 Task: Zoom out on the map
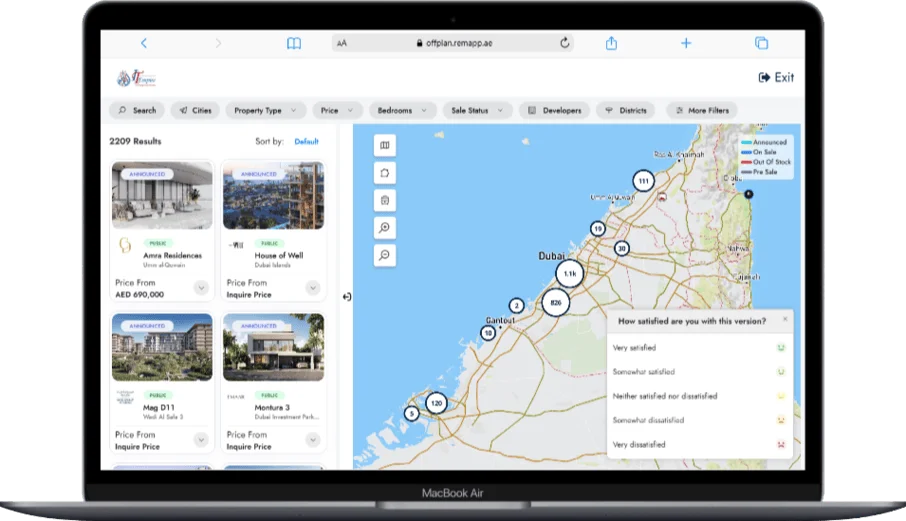coord(385,255)
